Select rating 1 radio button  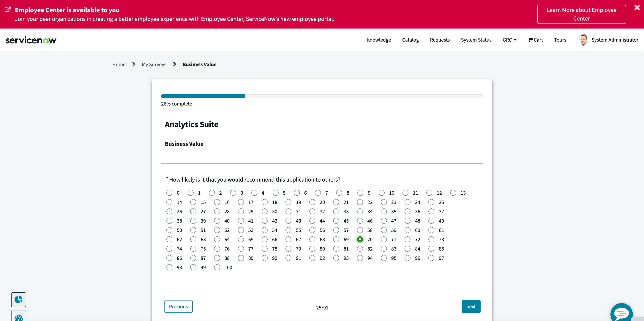point(190,193)
